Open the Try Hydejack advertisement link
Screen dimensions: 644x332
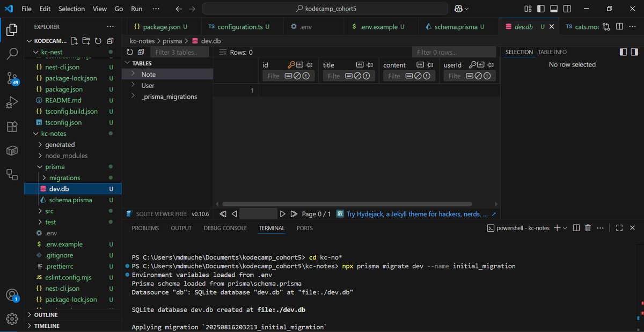[x=417, y=214]
